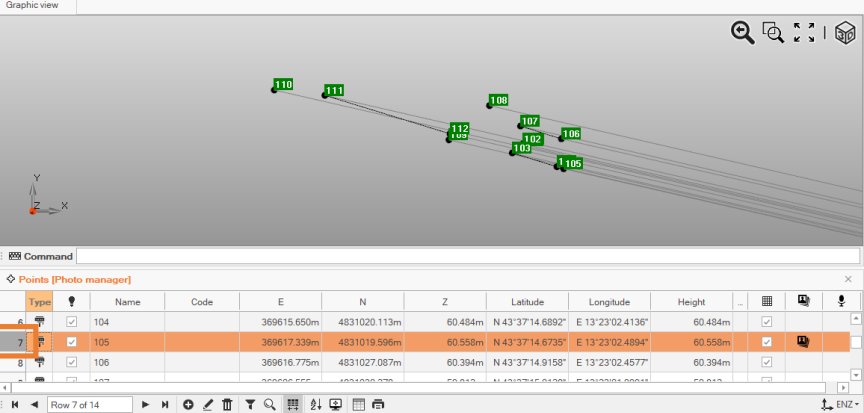This screenshot has width=864, height=413.
Task: Click the print table icon
Action: (x=378, y=404)
